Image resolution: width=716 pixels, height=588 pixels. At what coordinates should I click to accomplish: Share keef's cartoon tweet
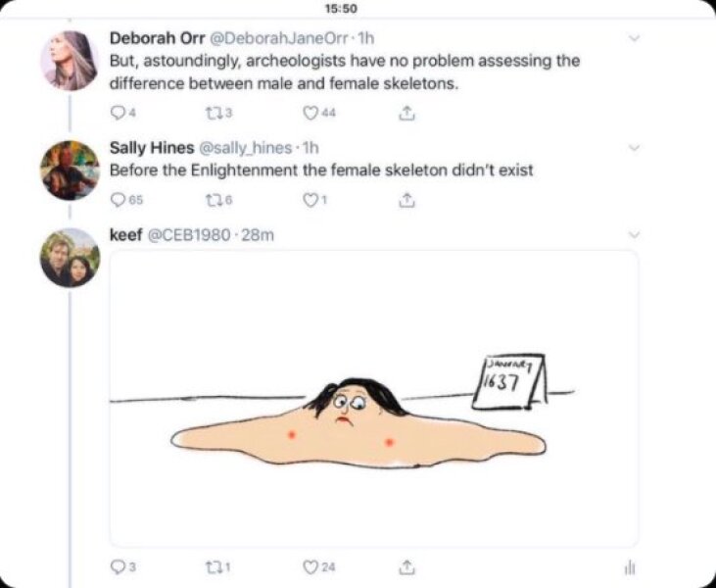[x=406, y=567]
